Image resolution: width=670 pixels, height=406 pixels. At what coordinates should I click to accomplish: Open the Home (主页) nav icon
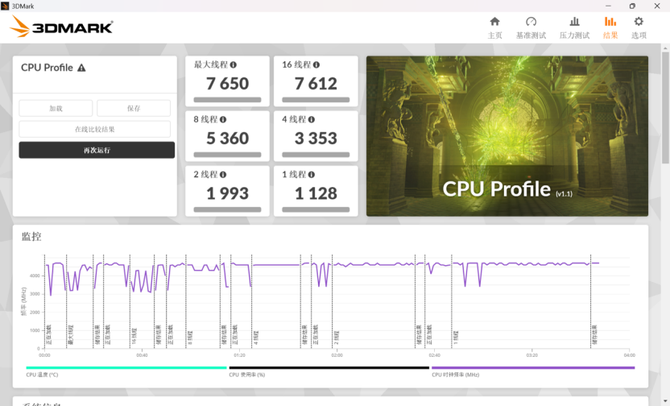[x=494, y=21]
